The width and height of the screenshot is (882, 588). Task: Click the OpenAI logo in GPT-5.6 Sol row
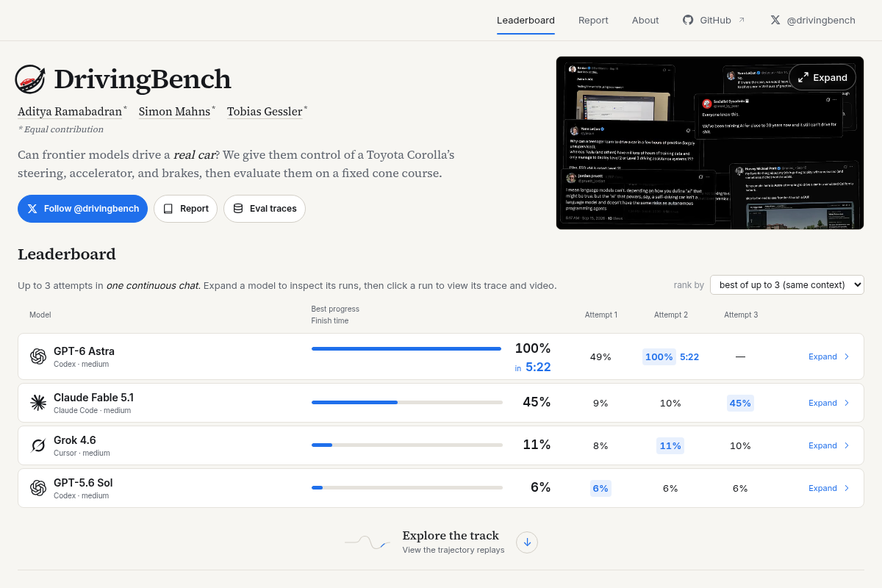point(38,488)
